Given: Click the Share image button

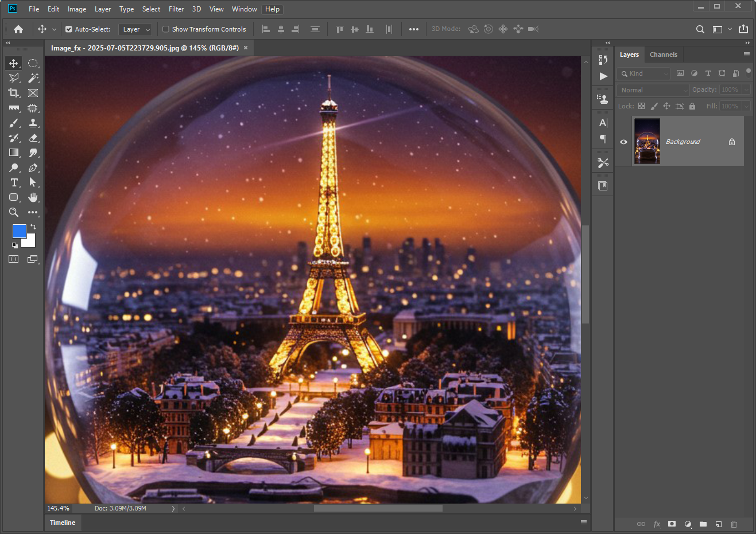Looking at the screenshot, I should point(743,29).
